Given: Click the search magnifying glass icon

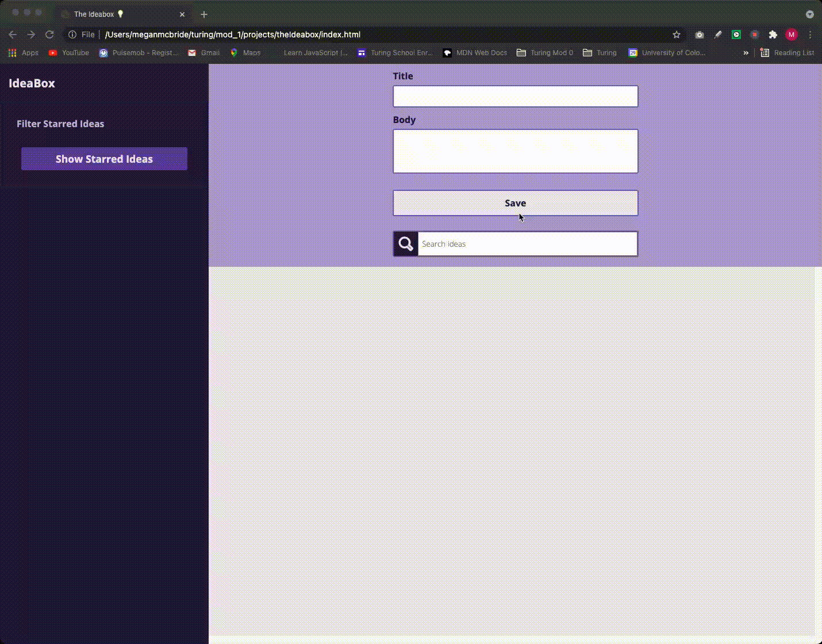Looking at the screenshot, I should pos(405,243).
